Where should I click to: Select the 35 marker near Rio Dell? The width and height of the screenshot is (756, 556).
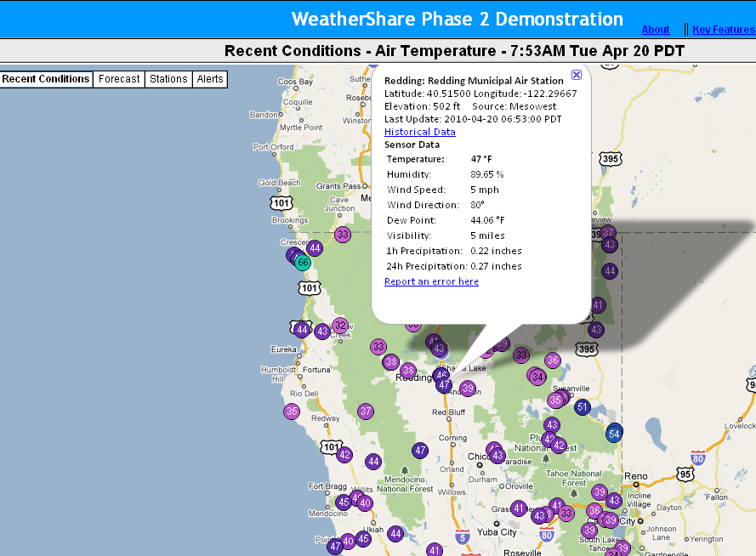[x=292, y=411]
